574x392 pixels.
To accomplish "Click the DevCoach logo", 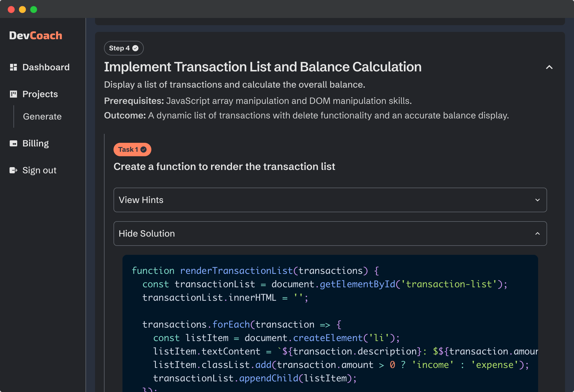I will (x=36, y=35).
